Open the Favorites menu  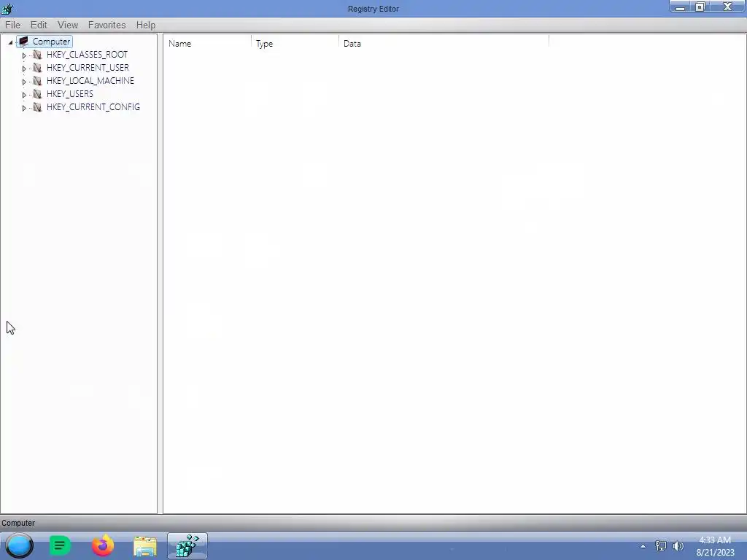[107, 25]
